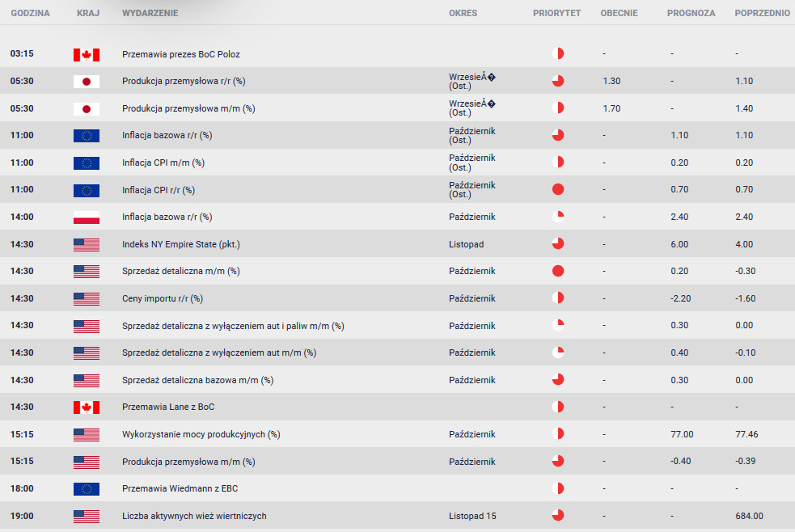The image size is (795, 532).
Task: Click the Poland flag at 14:00
Action: tap(87, 217)
